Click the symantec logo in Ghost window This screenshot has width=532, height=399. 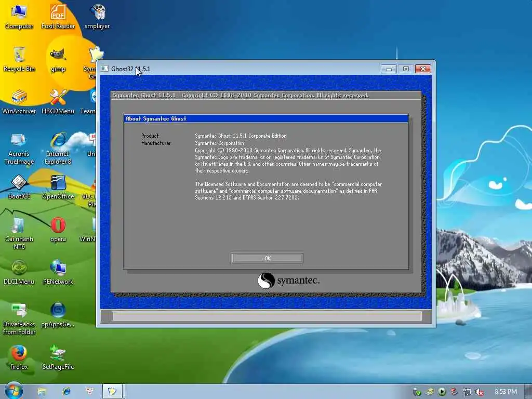pos(288,281)
